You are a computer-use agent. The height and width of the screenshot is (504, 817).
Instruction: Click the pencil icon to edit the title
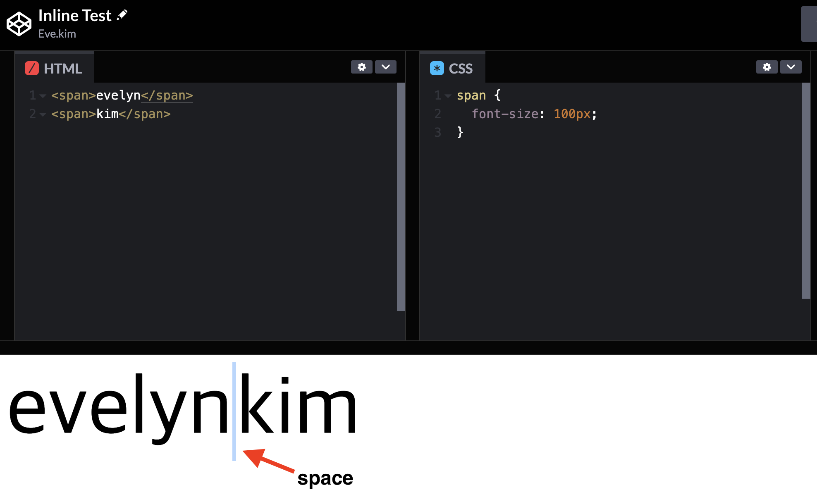pos(122,15)
